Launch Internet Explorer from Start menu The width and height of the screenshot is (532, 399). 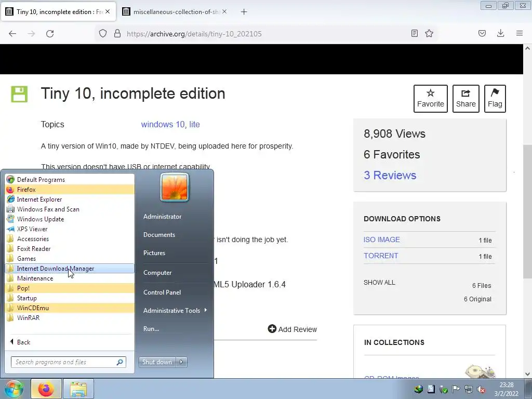tap(70, 199)
